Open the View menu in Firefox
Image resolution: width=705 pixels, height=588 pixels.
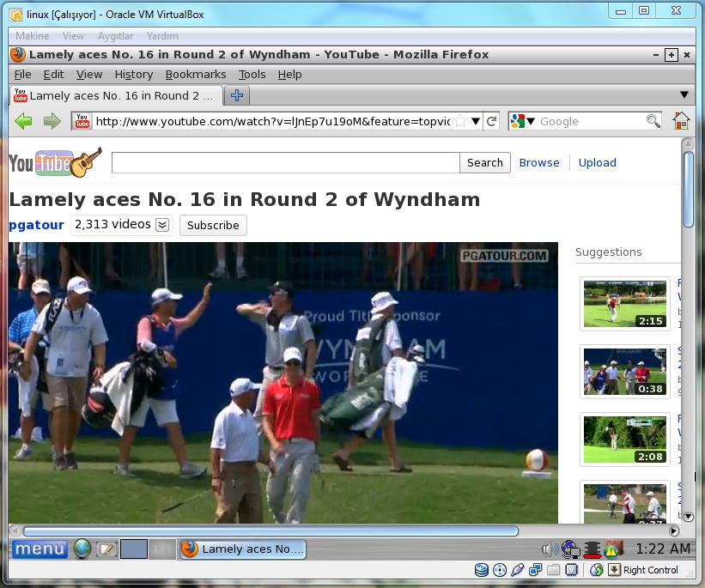[x=89, y=74]
